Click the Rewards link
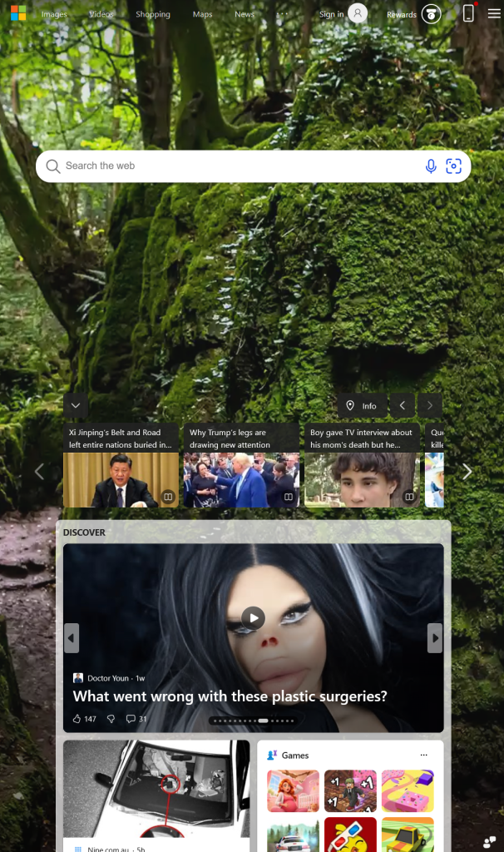 coord(402,15)
